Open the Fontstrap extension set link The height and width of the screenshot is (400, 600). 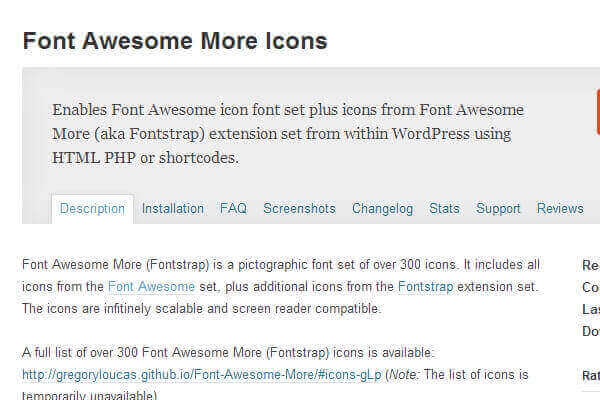tap(425, 287)
